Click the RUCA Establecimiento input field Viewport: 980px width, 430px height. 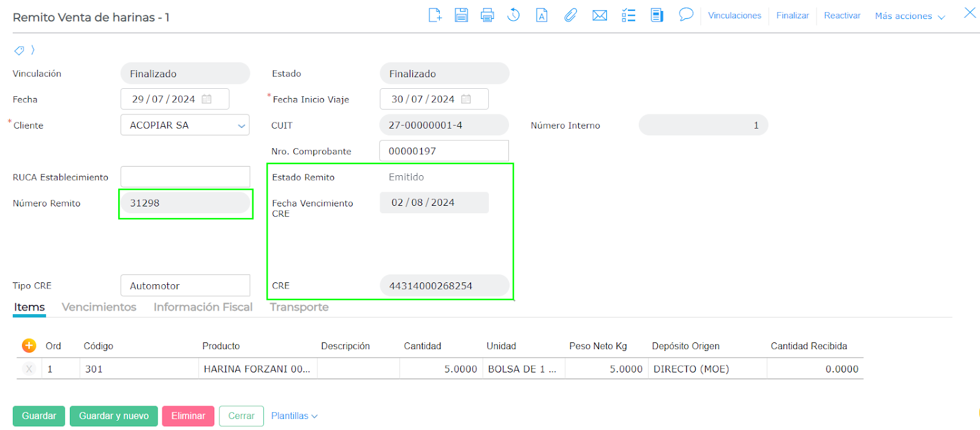pyautogui.click(x=185, y=177)
